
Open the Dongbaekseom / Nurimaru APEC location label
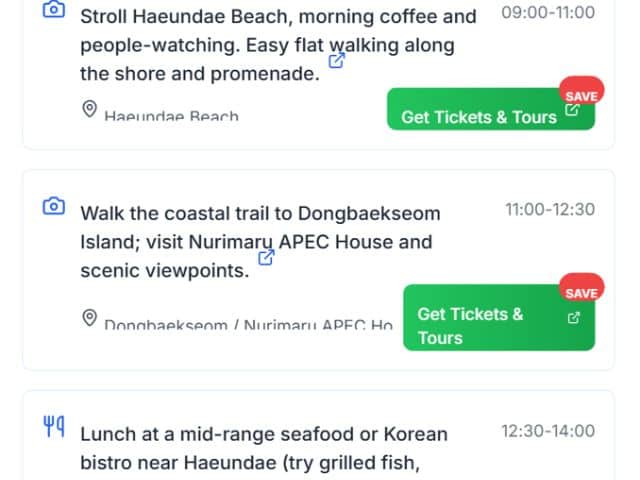248,325
